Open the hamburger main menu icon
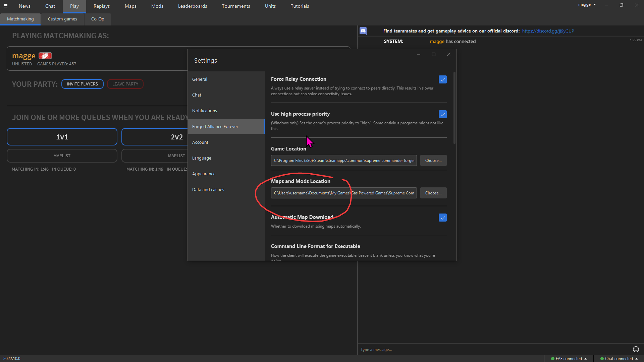This screenshot has width=644, height=362. tap(6, 6)
